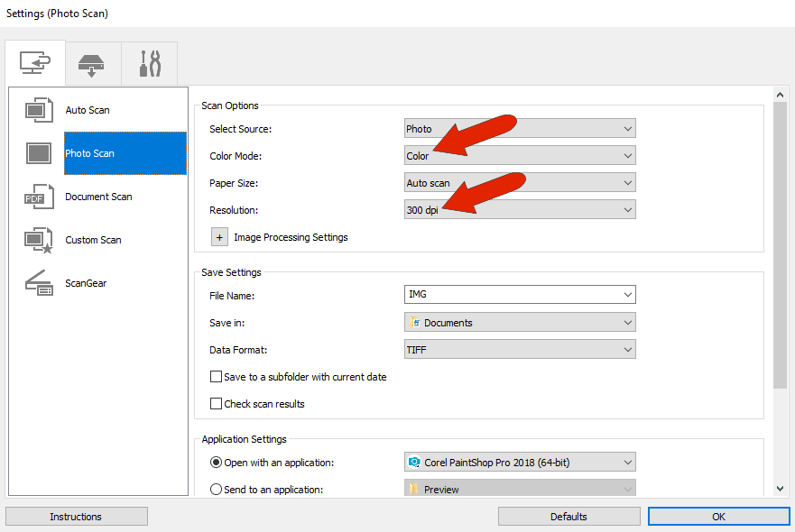This screenshot has height=532, width=795.
Task: Check the Check scan results box
Action: click(x=216, y=403)
